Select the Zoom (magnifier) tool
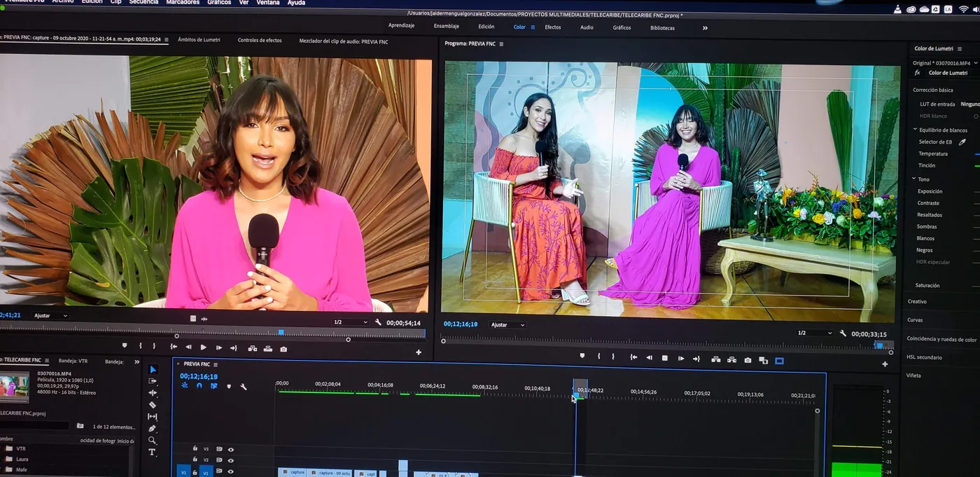 (153, 441)
